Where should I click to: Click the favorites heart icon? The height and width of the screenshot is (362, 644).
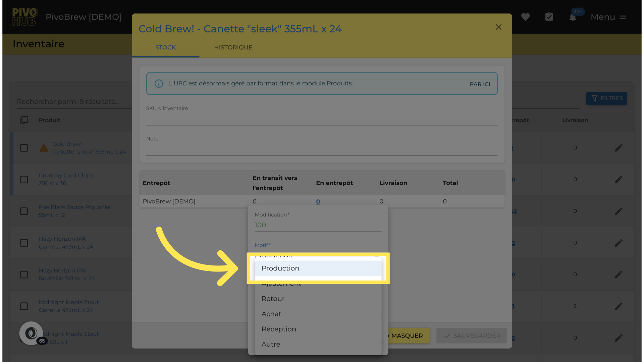525,17
